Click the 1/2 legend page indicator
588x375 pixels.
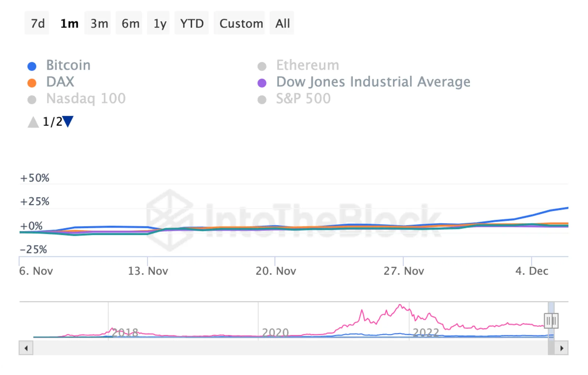pos(52,122)
